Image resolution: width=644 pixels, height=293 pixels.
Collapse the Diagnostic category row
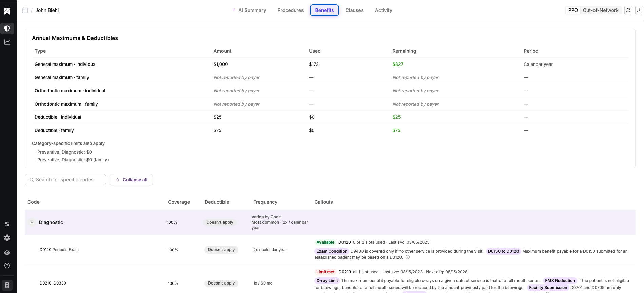(x=32, y=222)
